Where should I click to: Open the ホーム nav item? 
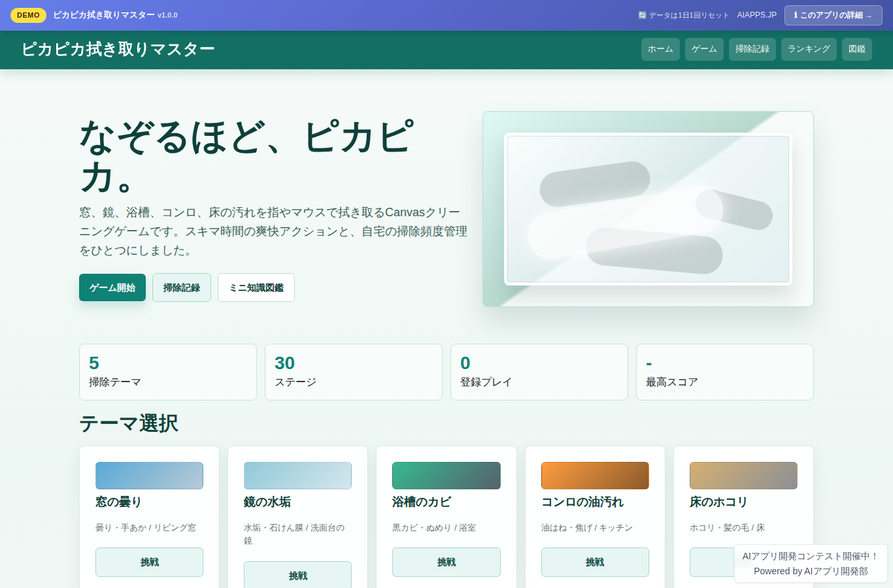tap(660, 49)
